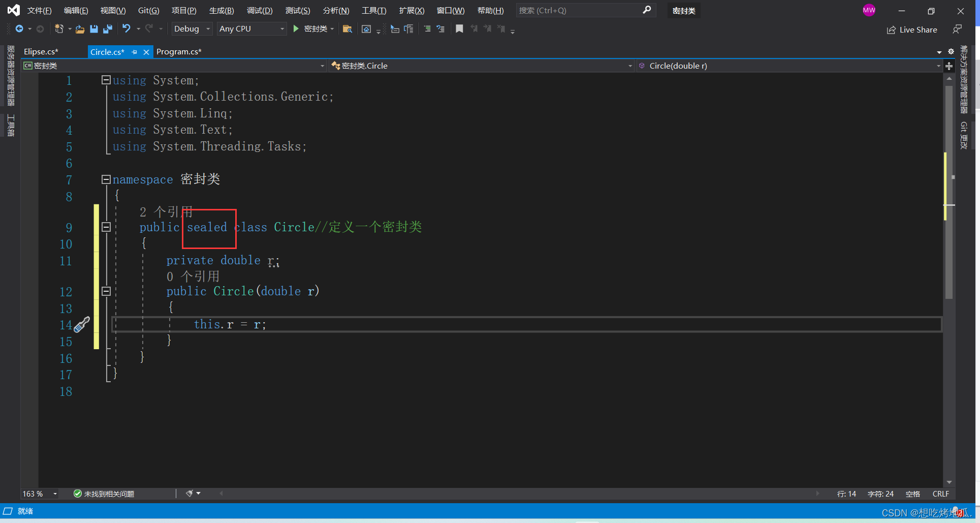
Task: Collapse the Circle constructor block
Action: point(106,291)
